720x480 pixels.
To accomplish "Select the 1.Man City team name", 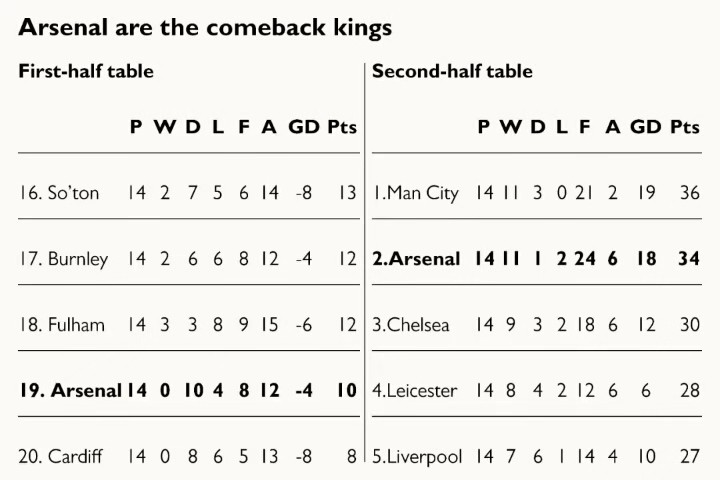I will [x=416, y=193].
